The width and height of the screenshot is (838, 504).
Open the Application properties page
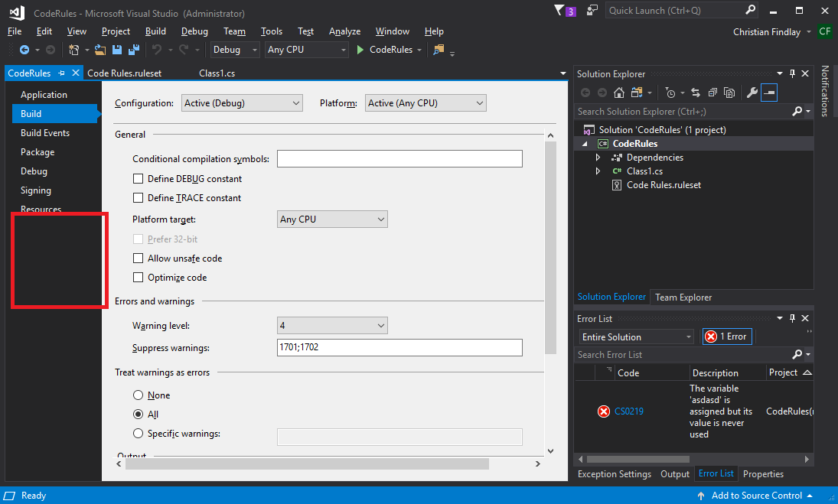click(44, 95)
